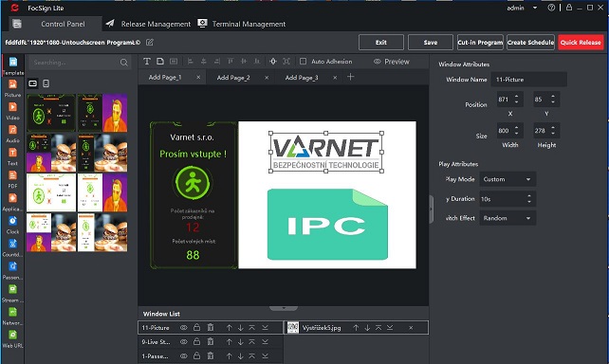
Task: Open the Terminal Management tab
Action: pos(242,24)
